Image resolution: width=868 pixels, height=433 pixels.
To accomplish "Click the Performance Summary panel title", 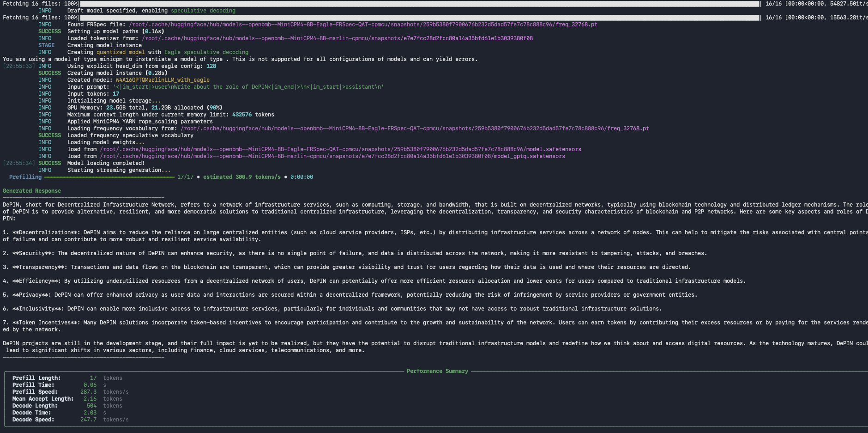I will [437, 371].
